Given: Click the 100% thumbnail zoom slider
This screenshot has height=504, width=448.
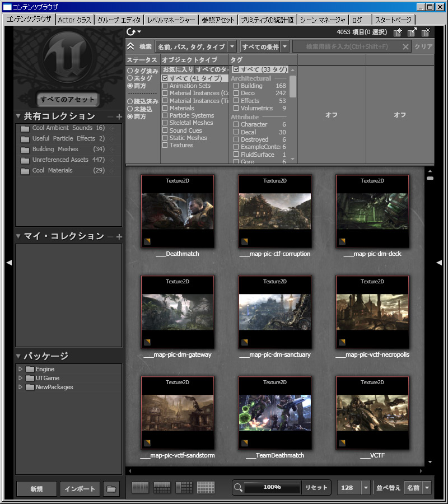Looking at the screenshot, I should (272, 488).
